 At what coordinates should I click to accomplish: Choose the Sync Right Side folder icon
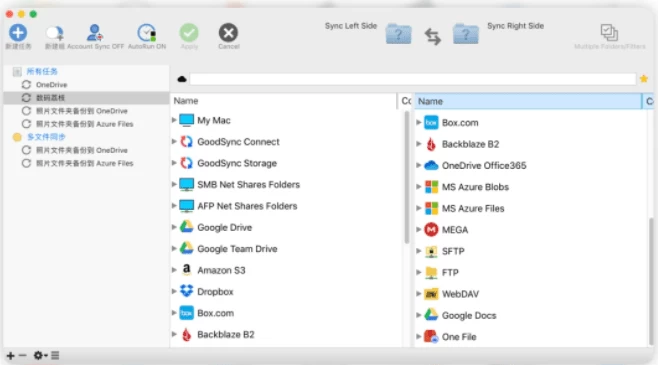coord(465,34)
